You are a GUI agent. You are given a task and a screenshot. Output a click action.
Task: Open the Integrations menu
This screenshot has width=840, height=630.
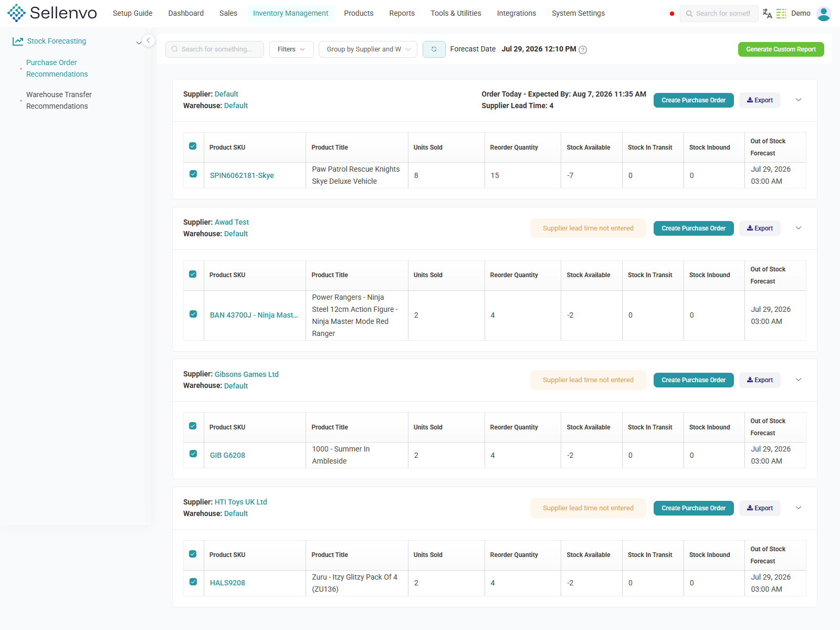click(x=517, y=14)
